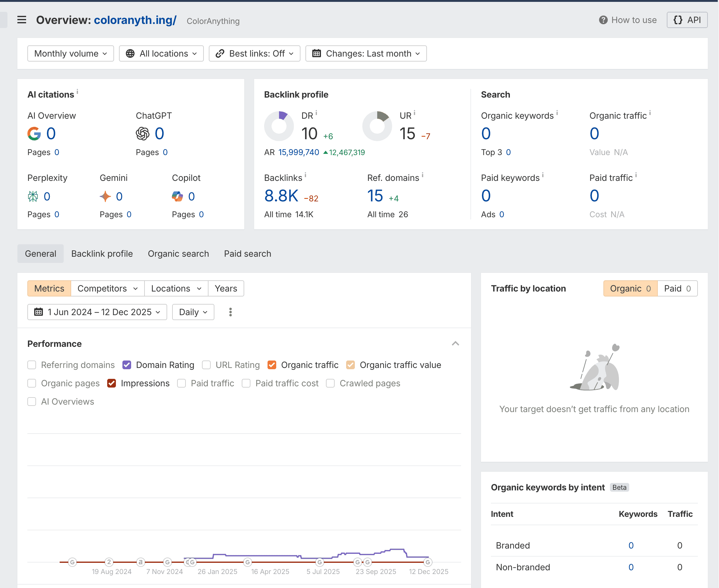Click the Google update marker near 16 Apr 2025
This screenshot has height=588, width=719.
pos(248,562)
